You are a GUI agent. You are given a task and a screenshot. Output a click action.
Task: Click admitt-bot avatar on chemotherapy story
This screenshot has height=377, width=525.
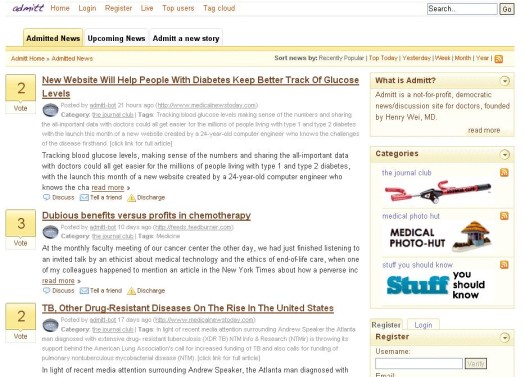[51, 232]
